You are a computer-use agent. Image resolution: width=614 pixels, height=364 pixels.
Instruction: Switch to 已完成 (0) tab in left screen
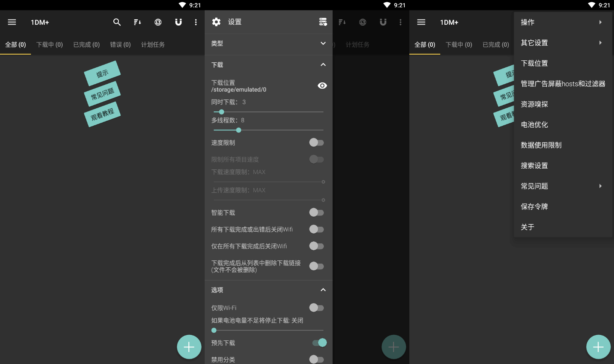click(x=87, y=44)
